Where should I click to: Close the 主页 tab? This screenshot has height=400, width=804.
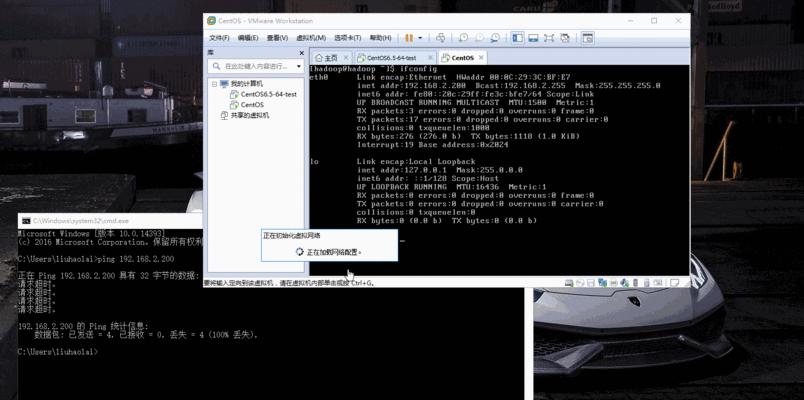click(346, 57)
